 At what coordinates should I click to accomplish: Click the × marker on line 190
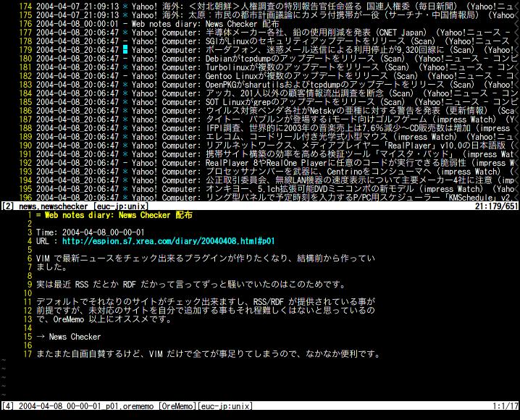(125, 146)
